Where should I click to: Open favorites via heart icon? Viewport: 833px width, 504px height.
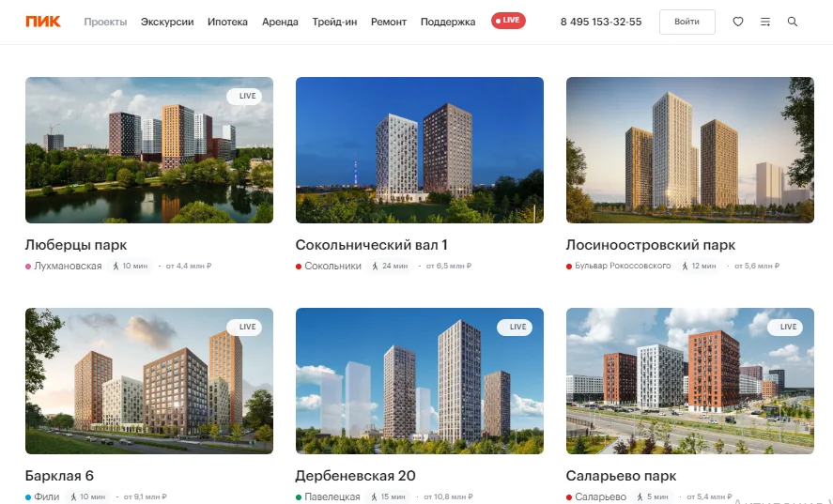click(x=738, y=22)
